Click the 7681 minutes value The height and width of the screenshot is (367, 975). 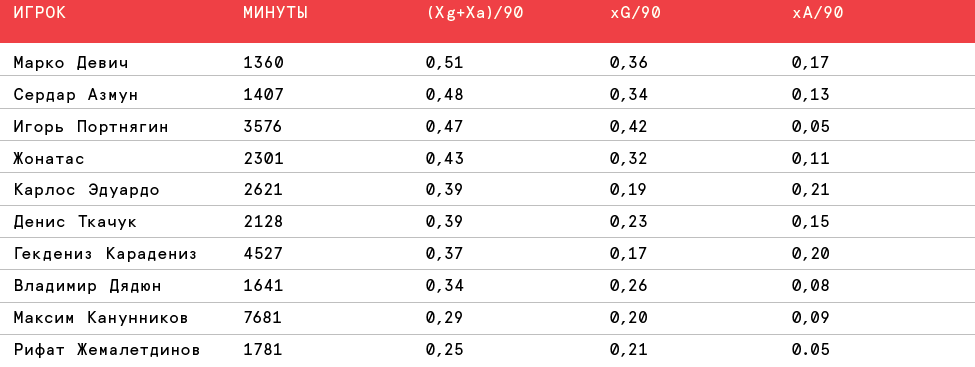[263, 318]
